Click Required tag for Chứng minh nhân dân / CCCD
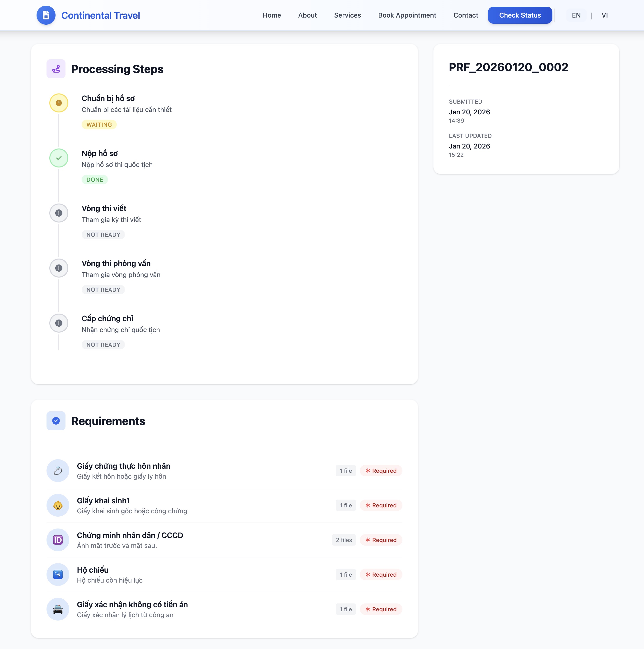Screen dimensions: 644x649 [381, 540]
